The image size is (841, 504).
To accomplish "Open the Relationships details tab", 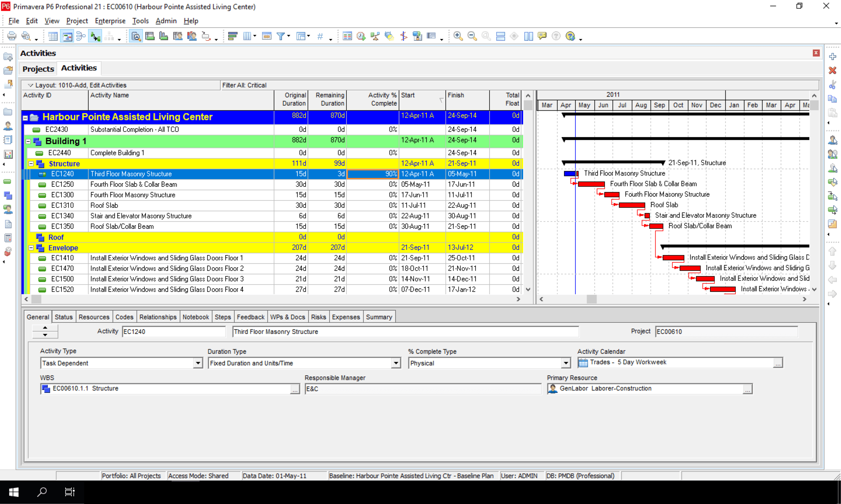I will [158, 317].
